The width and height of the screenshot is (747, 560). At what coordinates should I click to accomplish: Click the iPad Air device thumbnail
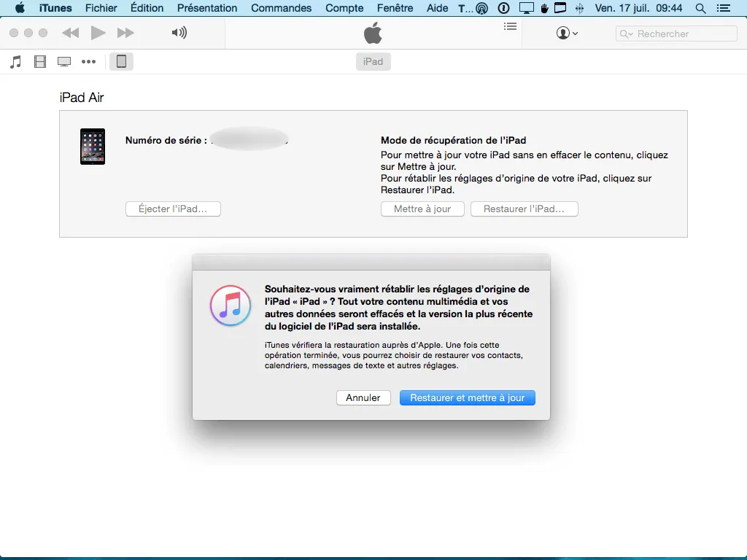point(93,147)
